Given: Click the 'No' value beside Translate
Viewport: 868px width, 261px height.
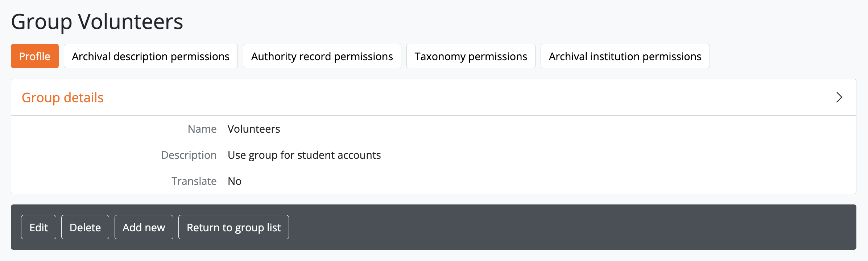Looking at the screenshot, I should coord(235,181).
